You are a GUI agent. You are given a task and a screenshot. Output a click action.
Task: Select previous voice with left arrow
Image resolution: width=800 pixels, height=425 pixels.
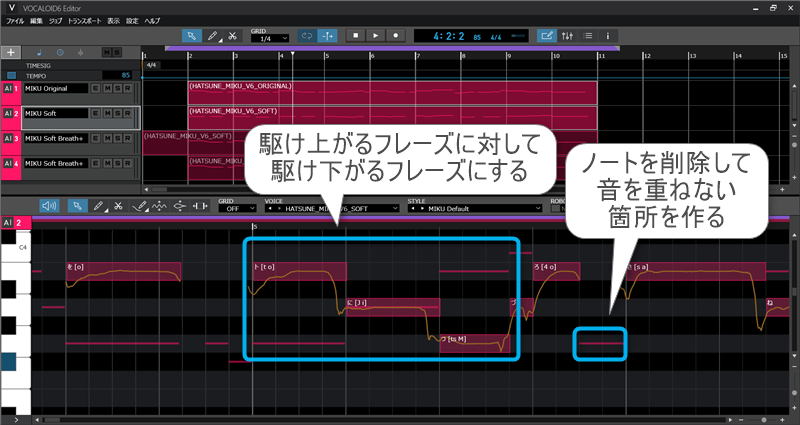tap(269, 209)
